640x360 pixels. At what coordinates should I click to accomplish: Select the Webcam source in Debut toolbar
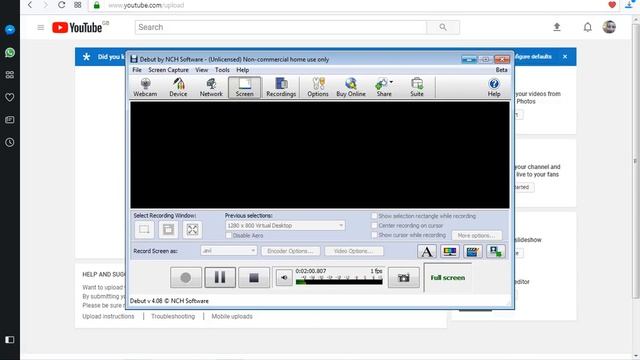click(x=145, y=87)
